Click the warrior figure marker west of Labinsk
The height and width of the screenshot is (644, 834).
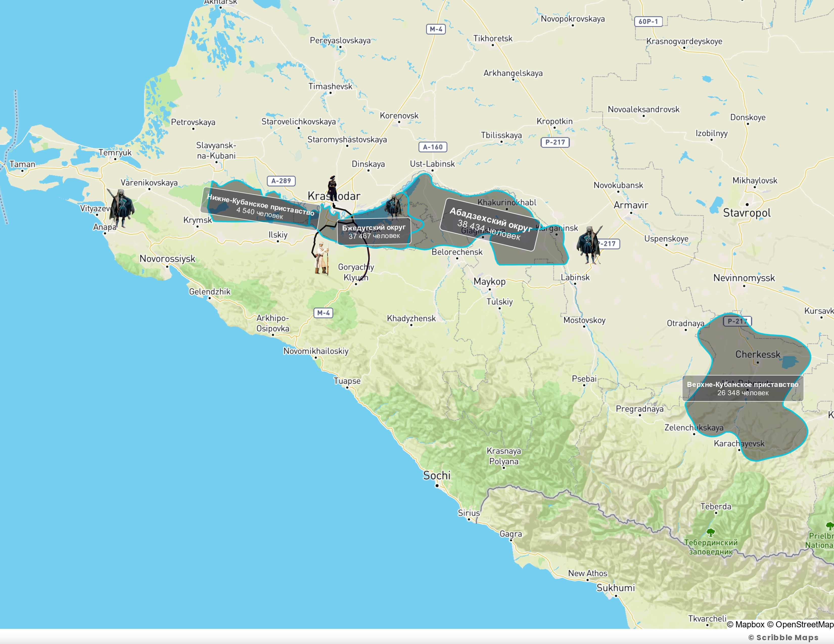590,244
